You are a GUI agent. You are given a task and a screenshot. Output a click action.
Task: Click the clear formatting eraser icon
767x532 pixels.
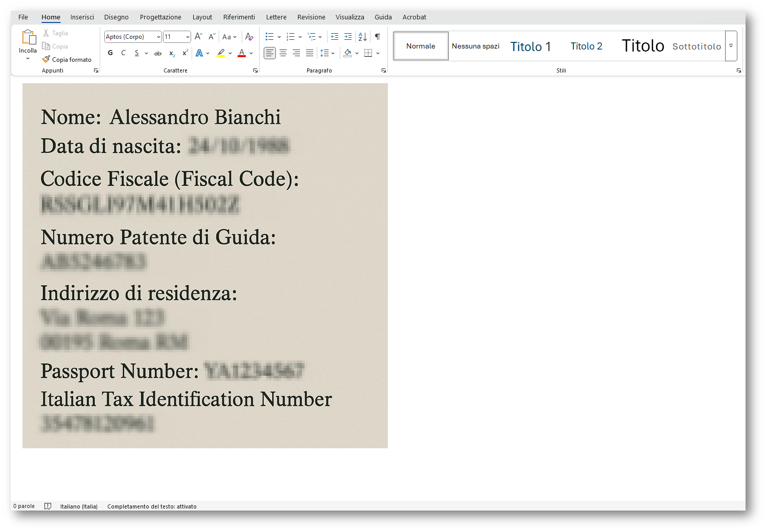pyautogui.click(x=249, y=37)
